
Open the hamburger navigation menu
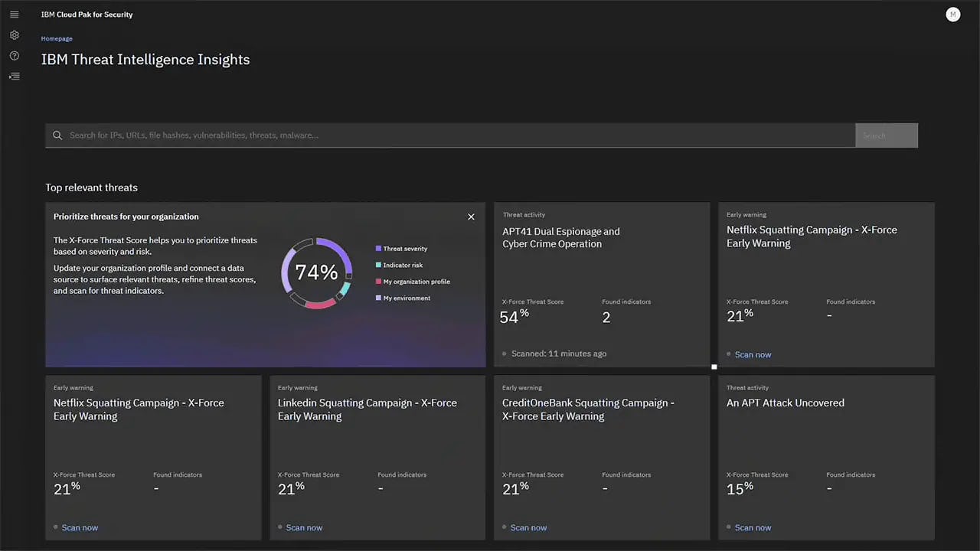click(x=15, y=15)
